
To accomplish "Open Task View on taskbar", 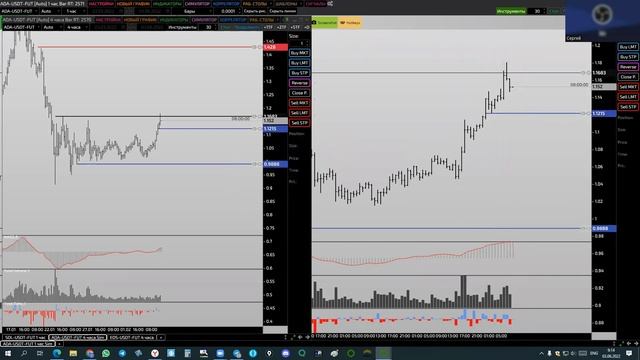I will 40,353.
